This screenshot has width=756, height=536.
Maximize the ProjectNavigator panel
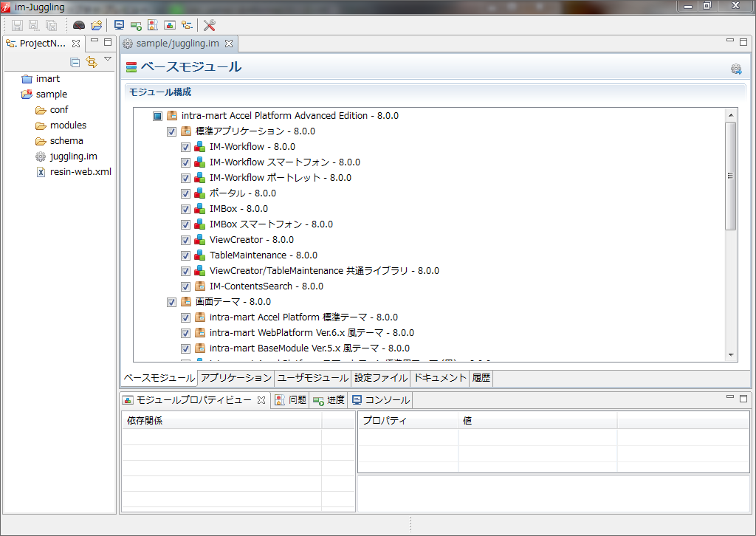click(x=108, y=42)
